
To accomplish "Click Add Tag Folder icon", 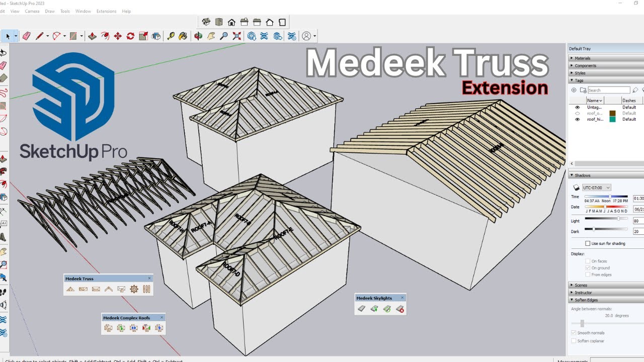I will coord(583,90).
